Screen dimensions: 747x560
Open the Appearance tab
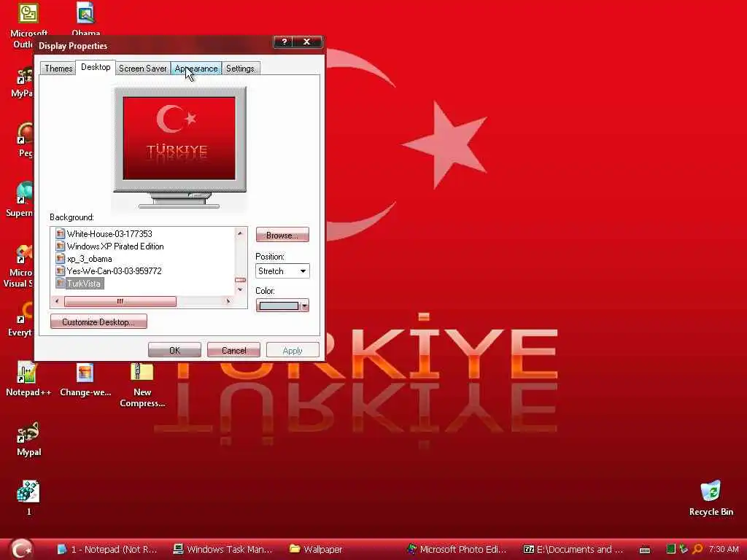[x=196, y=69]
